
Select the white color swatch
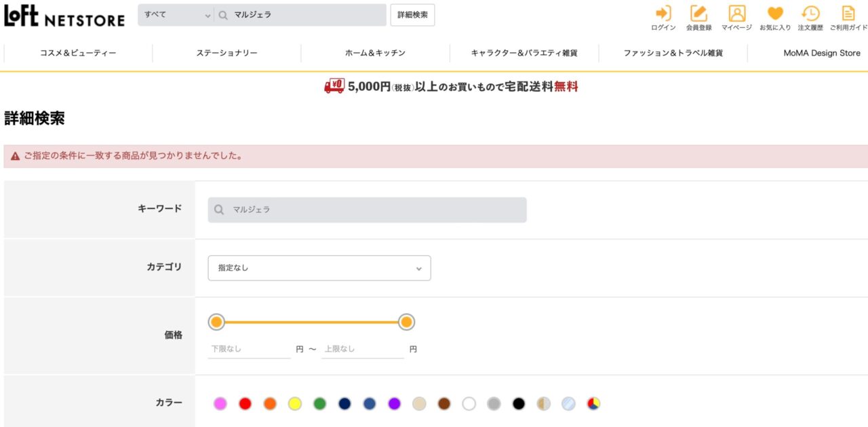pyautogui.click(x=469, y=404)
